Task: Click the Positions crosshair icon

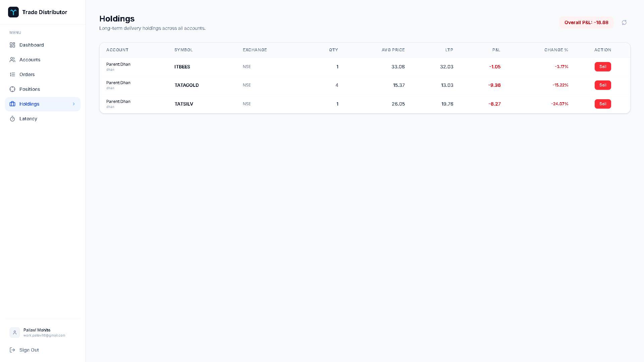Action: (x=12, y=89)
